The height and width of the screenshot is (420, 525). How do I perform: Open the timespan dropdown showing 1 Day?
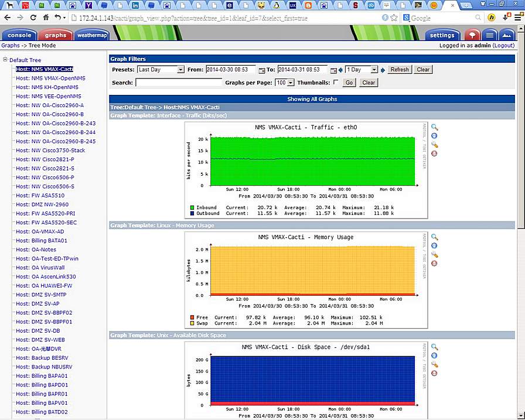[x=362, y=70]
